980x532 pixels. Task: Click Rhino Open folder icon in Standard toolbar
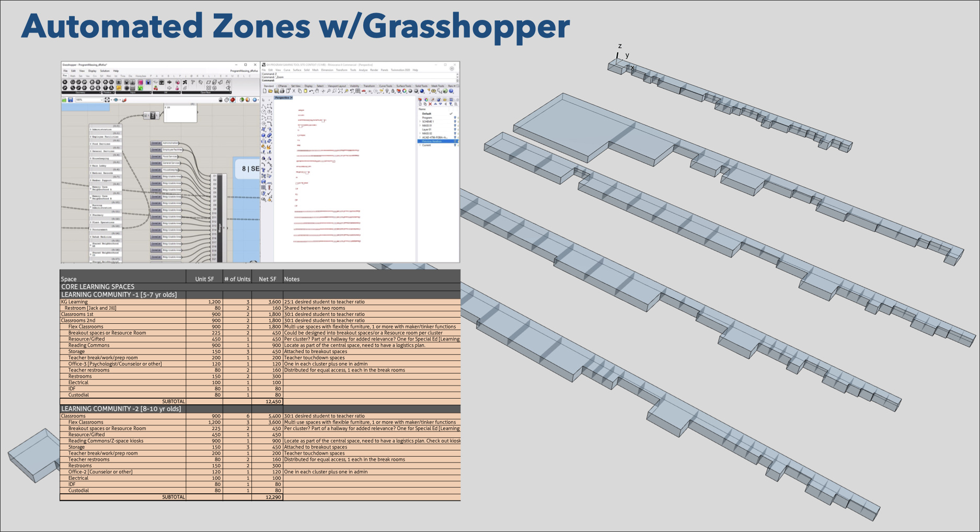(270, 91)
